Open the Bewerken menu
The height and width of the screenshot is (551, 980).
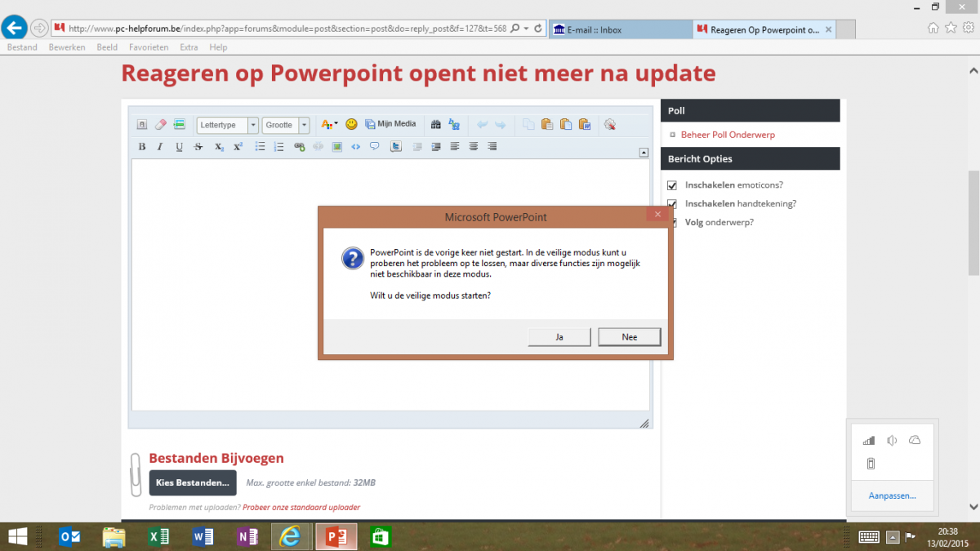pos(67,47)
